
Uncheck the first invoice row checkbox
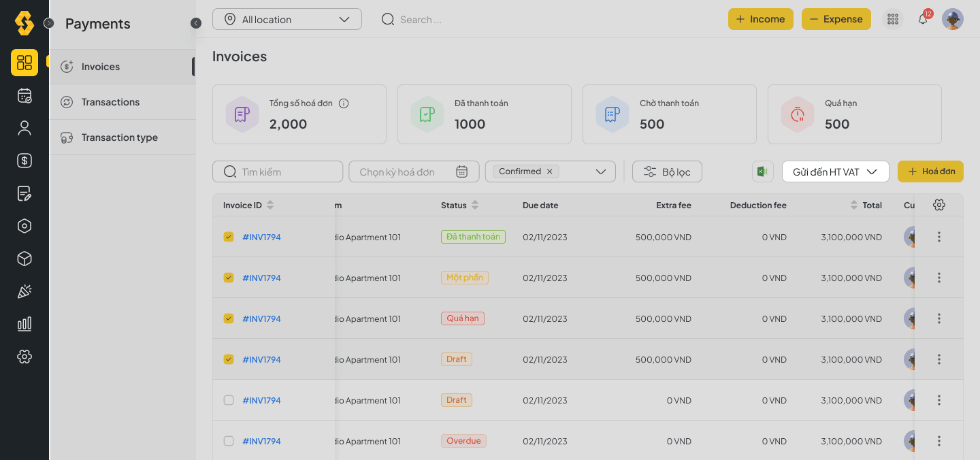pyautogui.click(x=229, y=237)
